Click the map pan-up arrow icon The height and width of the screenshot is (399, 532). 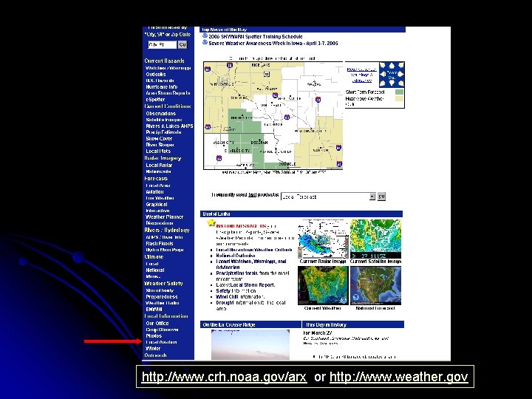pos(392,66)
